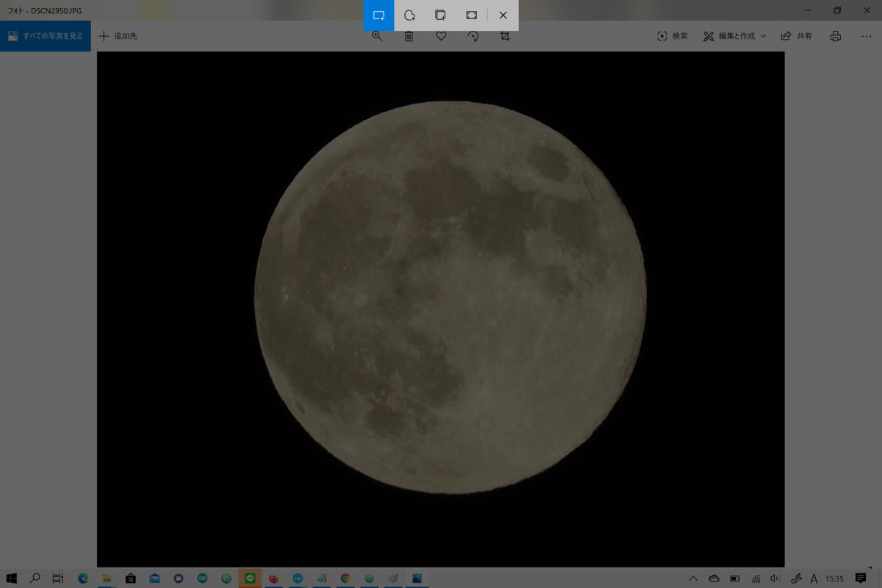The image size is (882, 588).
Task: Choose the window snip mode
Action: click(x=440, y=15)
